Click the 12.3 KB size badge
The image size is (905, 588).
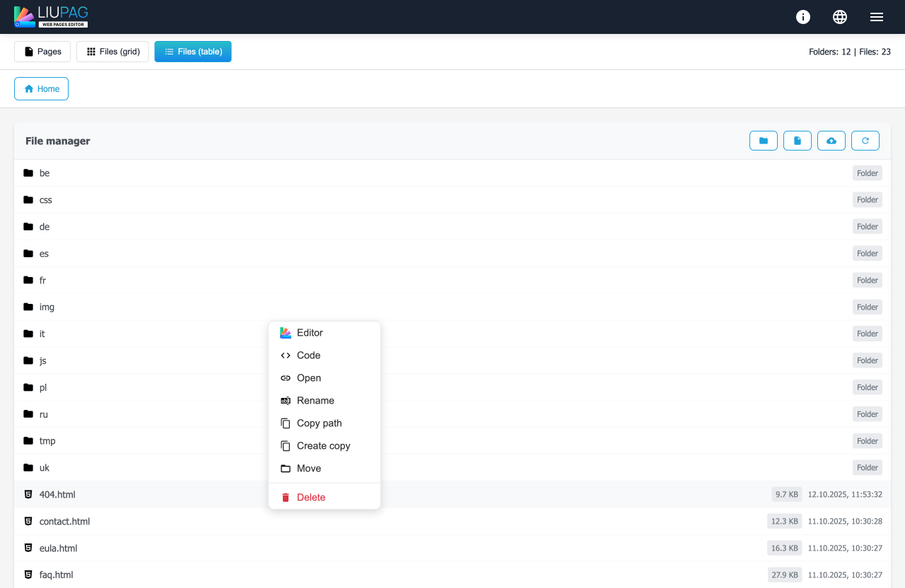click(785, 522)
